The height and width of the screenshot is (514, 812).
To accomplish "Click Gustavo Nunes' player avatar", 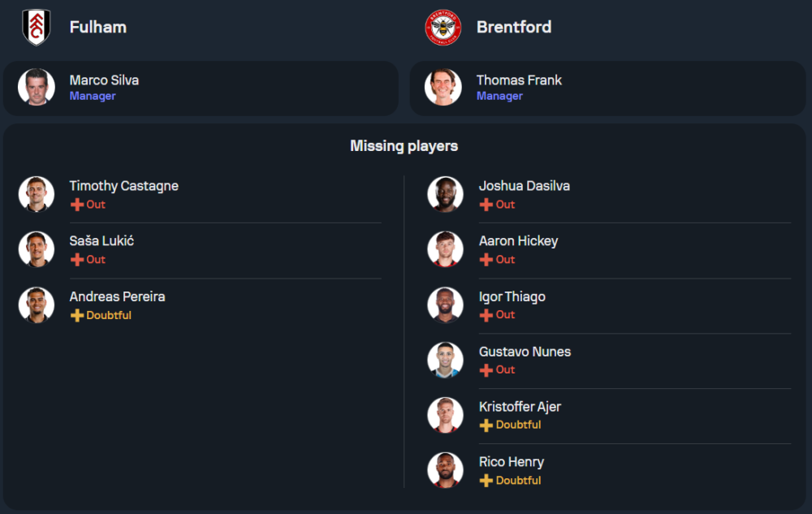I will tap(446, 360).
